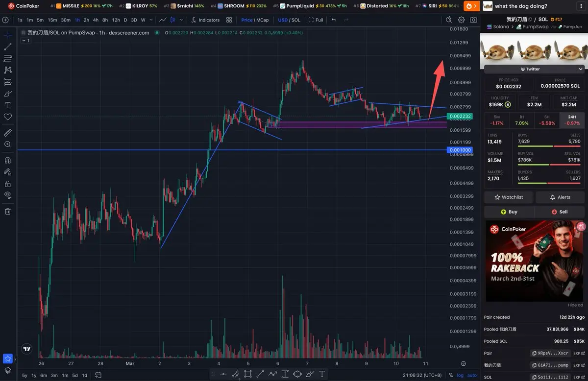Collapse the indicator legend toggle labeled 1

[x=25, y=41]
